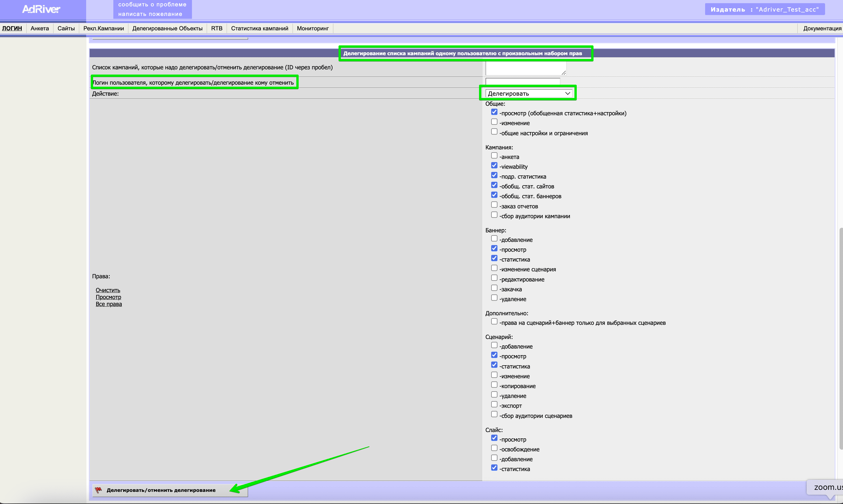Click the Очистить rights link
This screenshot has height=504, width=843.
pos(108,290)
